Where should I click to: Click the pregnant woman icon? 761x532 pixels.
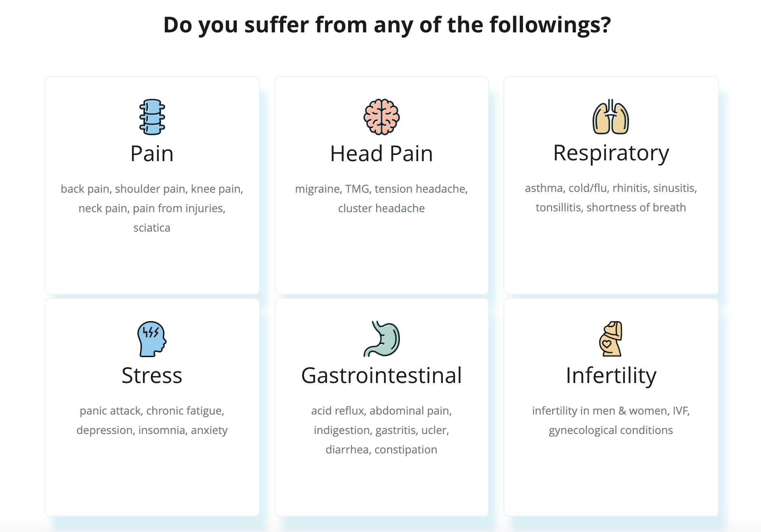[611, 339]
